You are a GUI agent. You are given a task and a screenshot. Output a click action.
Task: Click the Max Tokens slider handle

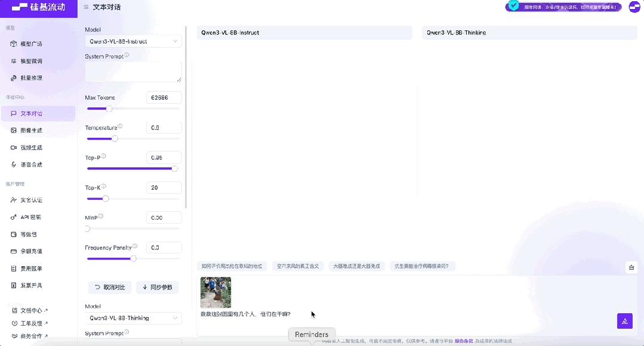[109, 109]
